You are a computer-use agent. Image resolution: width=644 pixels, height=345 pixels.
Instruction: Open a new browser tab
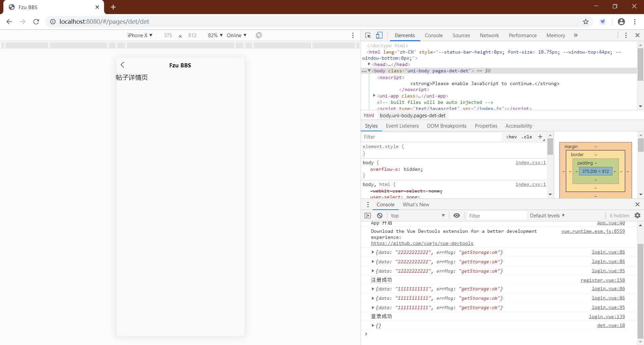coord(113,7)
